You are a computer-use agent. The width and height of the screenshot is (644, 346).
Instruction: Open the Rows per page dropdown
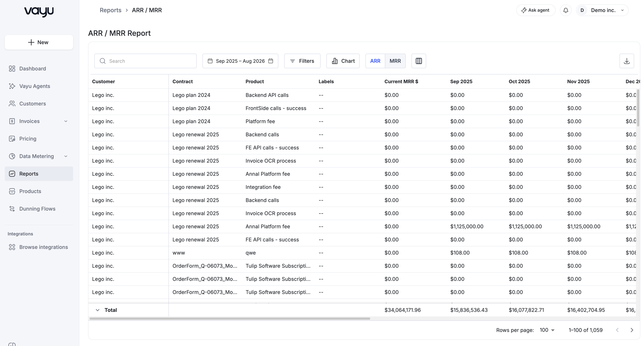[547, 330]
